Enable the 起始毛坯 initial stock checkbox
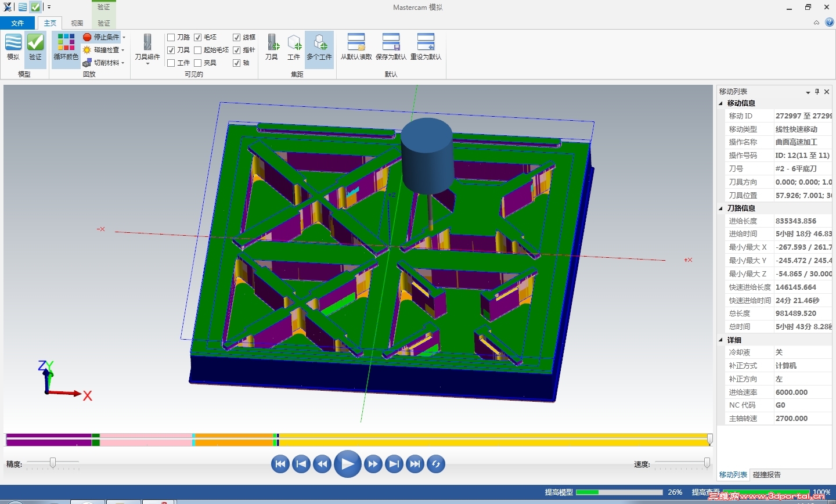The width and height of the screenshot is (836, 504). pos(198,50)
